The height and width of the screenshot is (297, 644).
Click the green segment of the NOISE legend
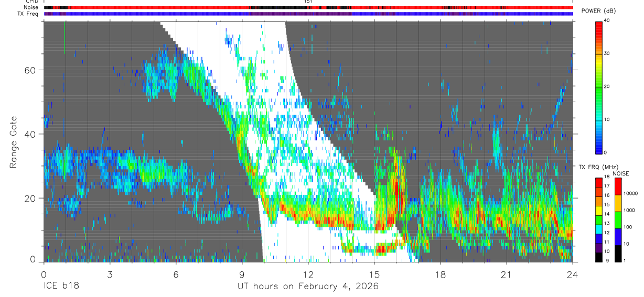(x=618, y=220)
